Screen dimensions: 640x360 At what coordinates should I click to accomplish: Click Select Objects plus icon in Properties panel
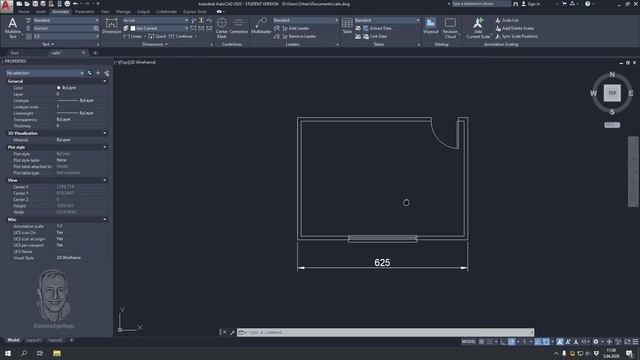pos(98,73)
